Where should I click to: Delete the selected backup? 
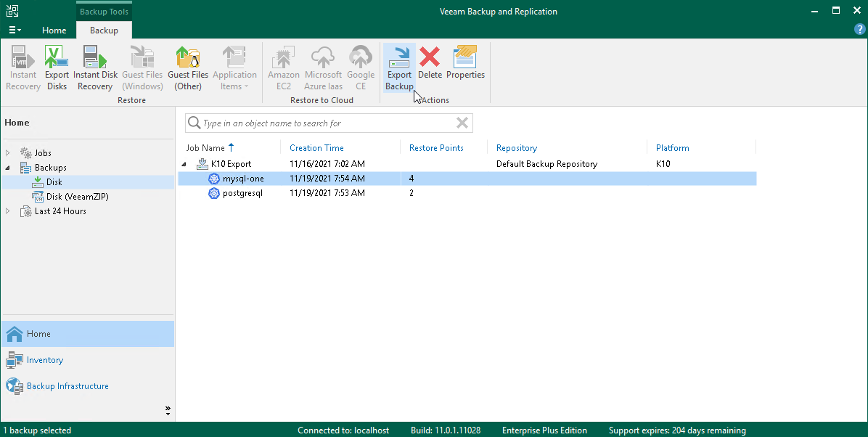[x=430, y=62]
